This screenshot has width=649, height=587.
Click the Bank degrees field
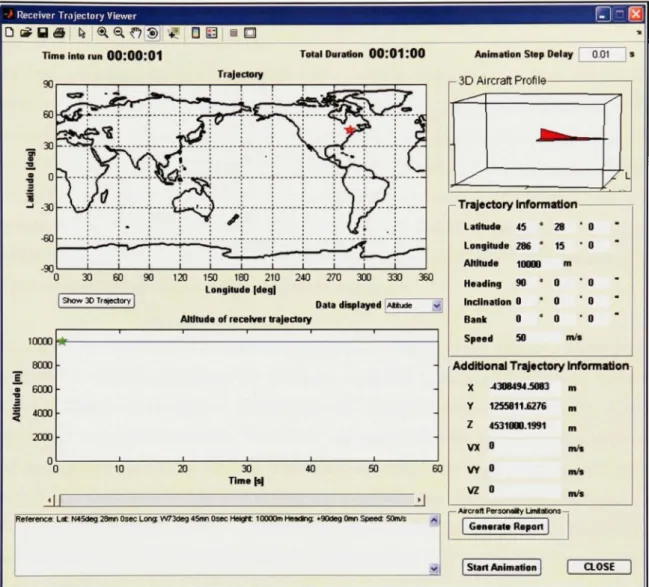[x=525, y=319]
